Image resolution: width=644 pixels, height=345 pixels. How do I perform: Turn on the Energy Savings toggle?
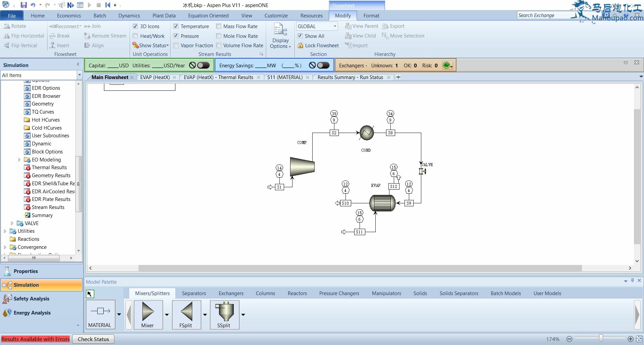pos(323,65)
